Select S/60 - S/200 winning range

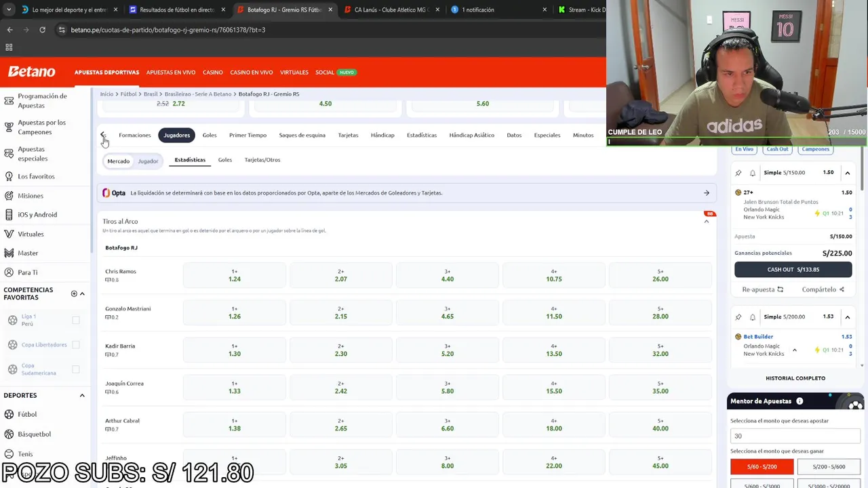point(762,467)
